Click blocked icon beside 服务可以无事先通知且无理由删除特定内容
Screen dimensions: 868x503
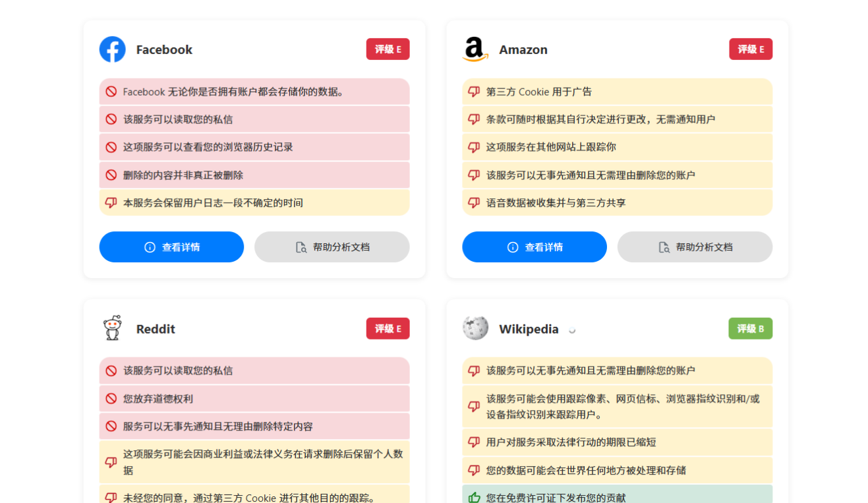pyautogui.click(x=111, y=427)
